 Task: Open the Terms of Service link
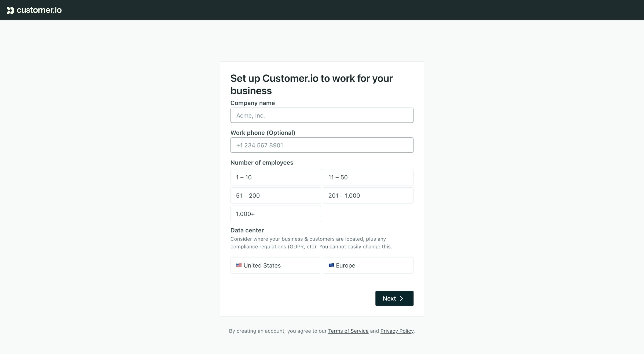pos(348,331)
